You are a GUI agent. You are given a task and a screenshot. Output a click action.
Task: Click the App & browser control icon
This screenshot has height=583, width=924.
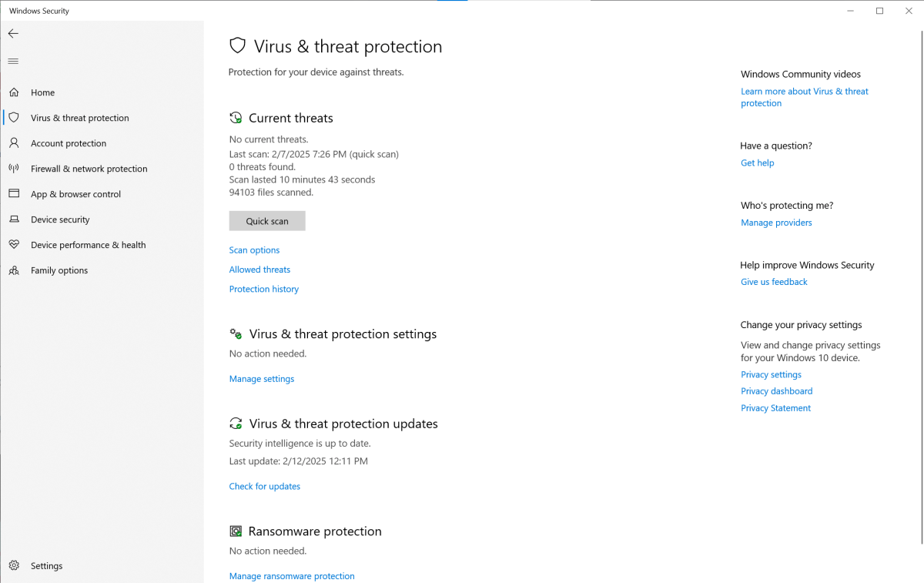coord(14,194)
